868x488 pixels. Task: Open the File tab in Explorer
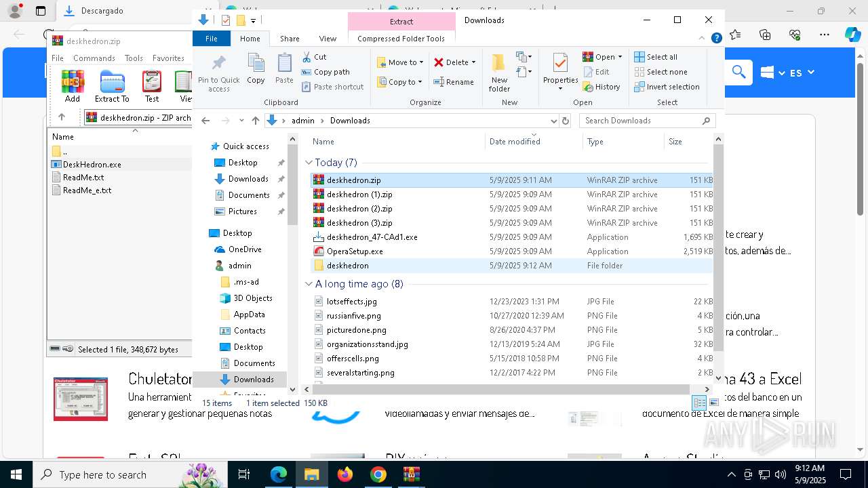point(212,39)
